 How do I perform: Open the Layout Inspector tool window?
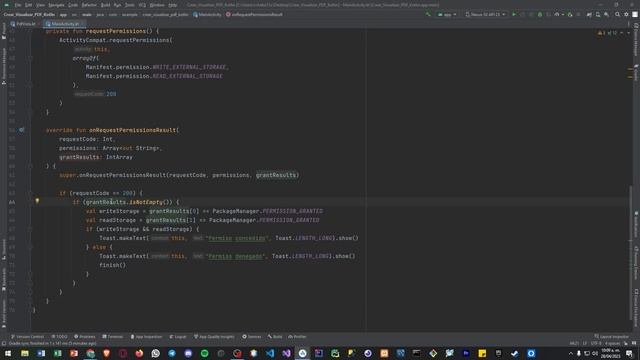(x=611, y=337)
